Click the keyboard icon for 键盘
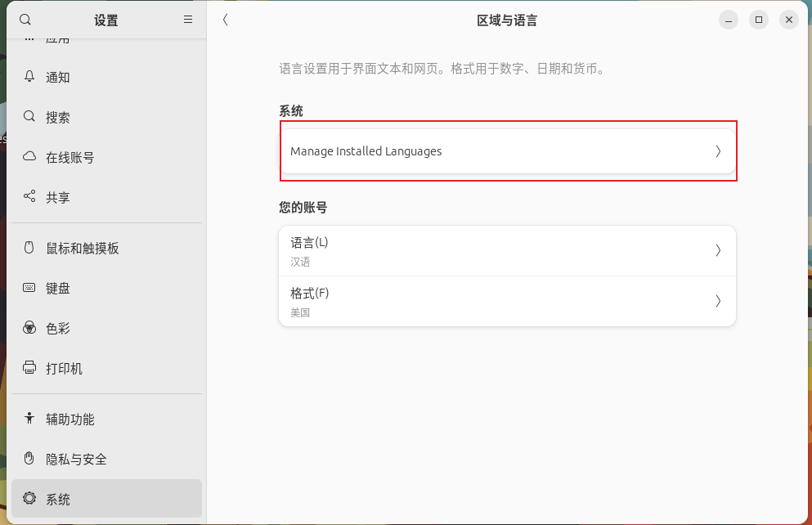 click(29, 288)
